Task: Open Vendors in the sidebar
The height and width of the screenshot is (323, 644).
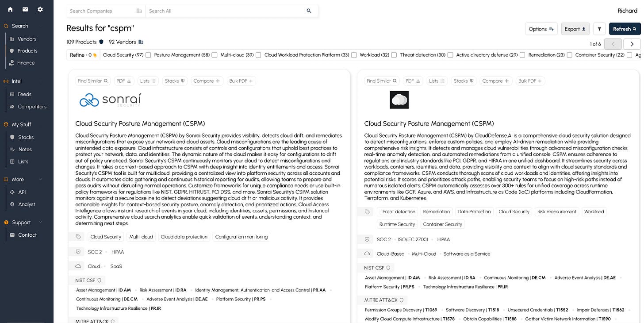Action: coord(27,39)
